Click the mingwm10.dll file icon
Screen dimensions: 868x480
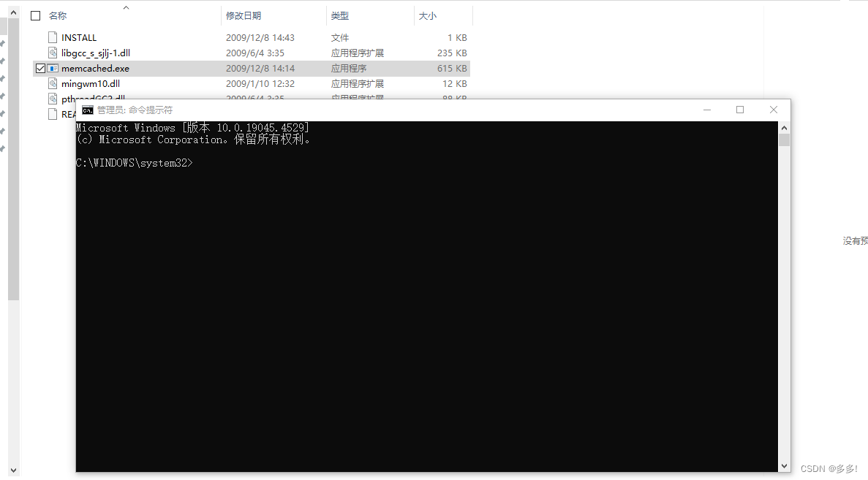[52, 83]
